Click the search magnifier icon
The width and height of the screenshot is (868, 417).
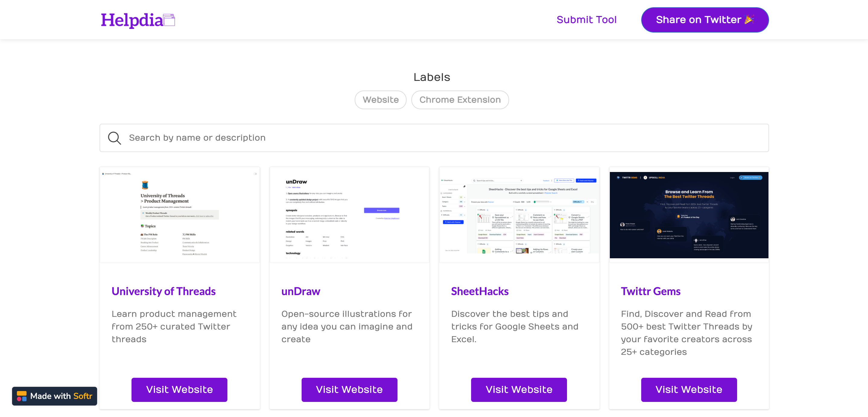point(114,138)
